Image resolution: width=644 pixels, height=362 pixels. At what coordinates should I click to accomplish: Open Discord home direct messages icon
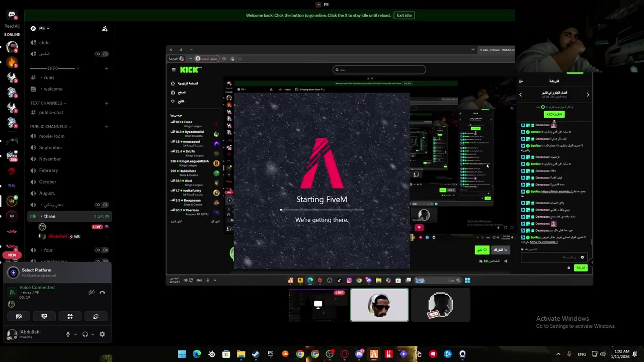tap(12, 15)
